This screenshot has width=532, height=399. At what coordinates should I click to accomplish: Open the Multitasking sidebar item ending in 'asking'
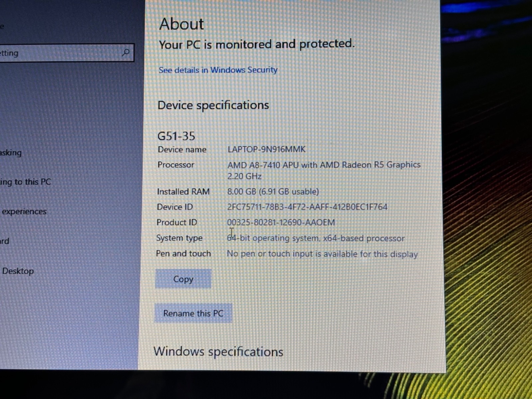coord(11,153)
